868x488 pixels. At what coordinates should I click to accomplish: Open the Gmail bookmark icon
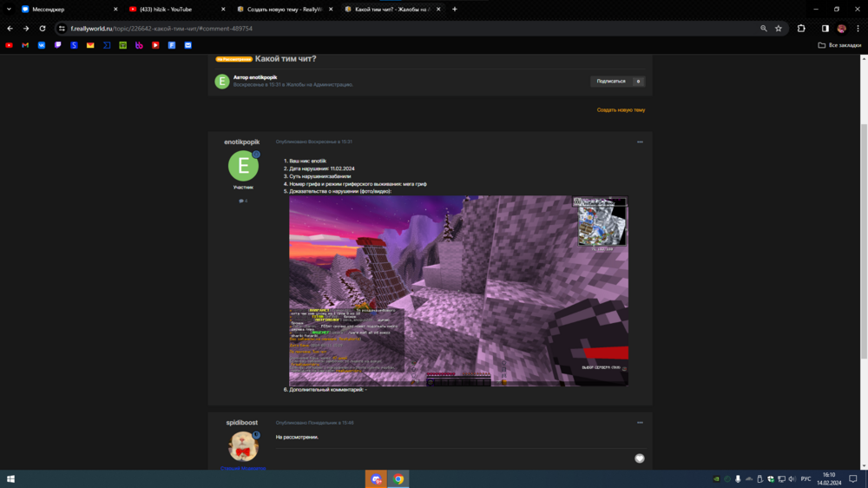tap(25, 45)
